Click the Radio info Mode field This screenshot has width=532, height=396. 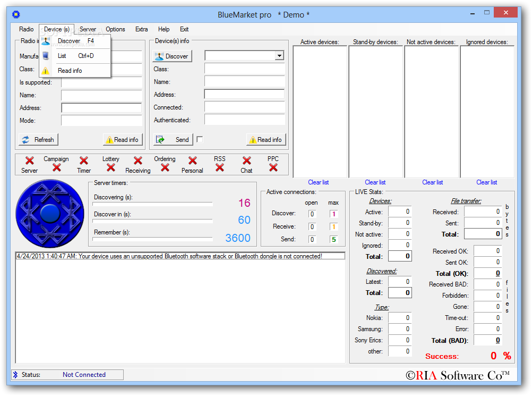(x=101, y=121)
